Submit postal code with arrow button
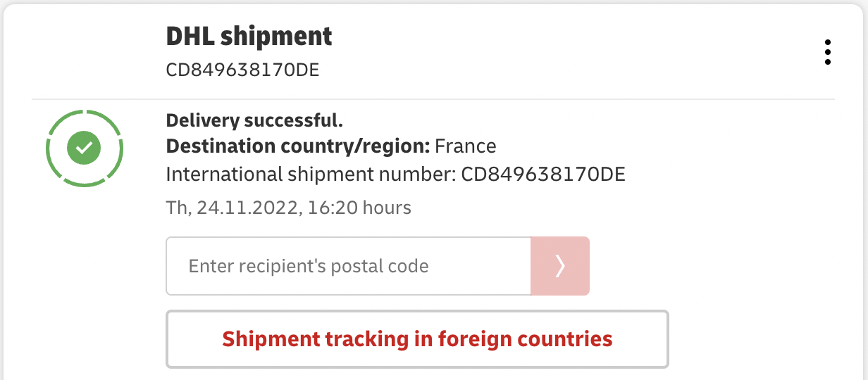Viewport: 868px width, 380px height. pos(559,266)
